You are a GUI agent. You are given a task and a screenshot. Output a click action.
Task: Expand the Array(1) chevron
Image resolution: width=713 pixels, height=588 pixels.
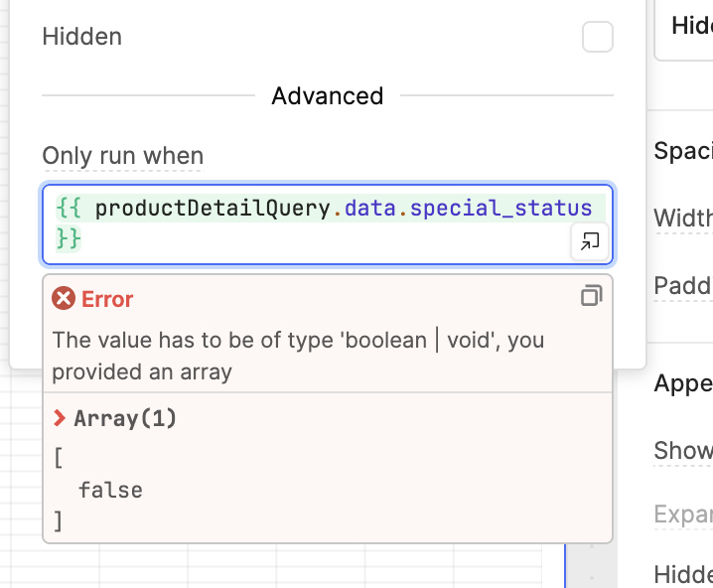[x=60, y=417]
